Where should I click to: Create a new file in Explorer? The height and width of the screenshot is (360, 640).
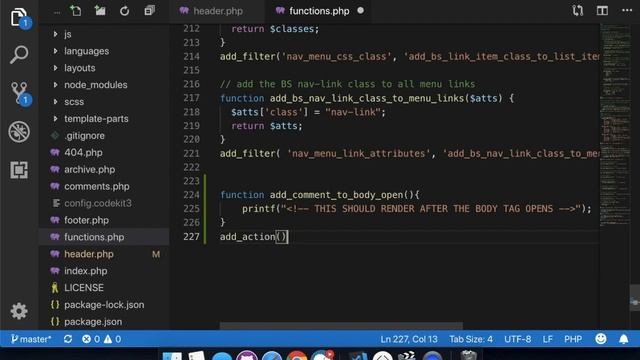76,11
